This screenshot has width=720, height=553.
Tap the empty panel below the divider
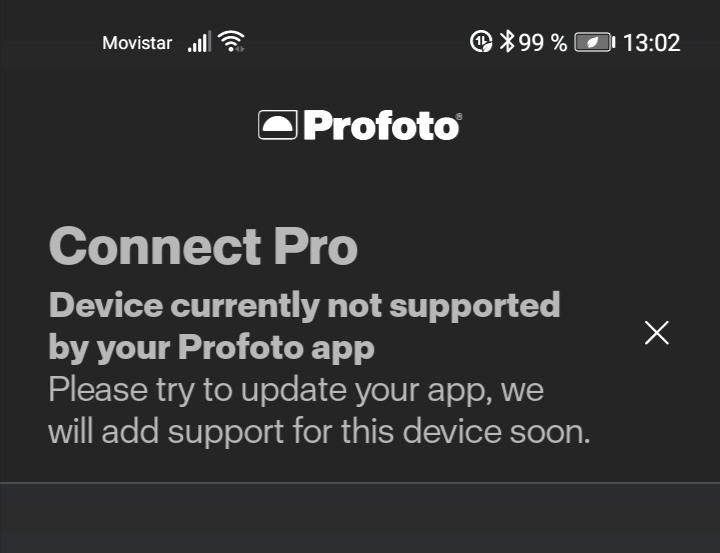tap(360, 520)
